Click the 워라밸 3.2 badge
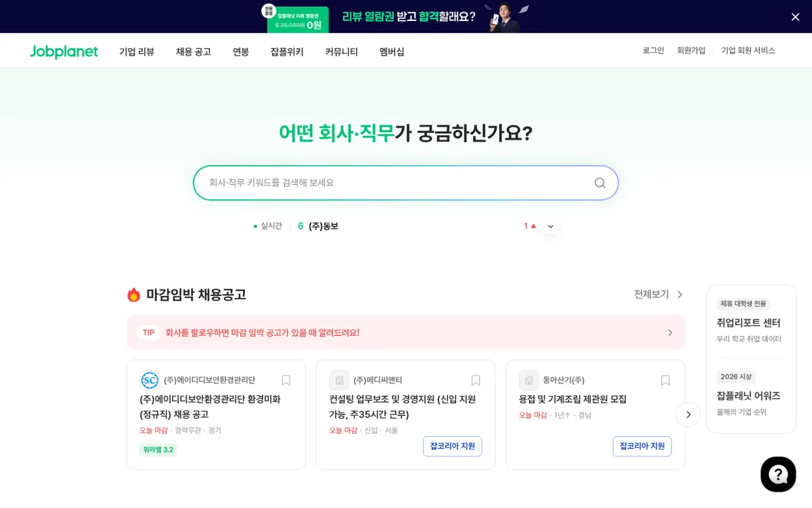812x508 pixels. click(x=158, y=450)
